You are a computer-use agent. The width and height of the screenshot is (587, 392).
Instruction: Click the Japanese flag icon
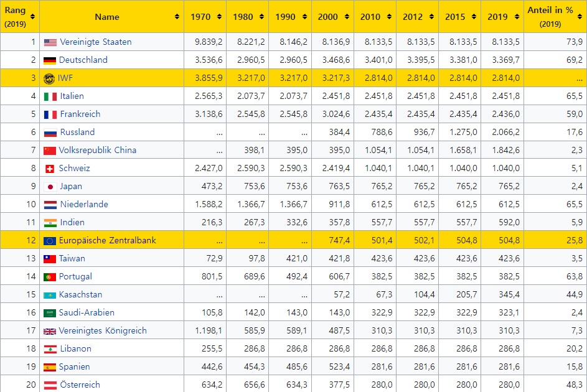(50, 187)
